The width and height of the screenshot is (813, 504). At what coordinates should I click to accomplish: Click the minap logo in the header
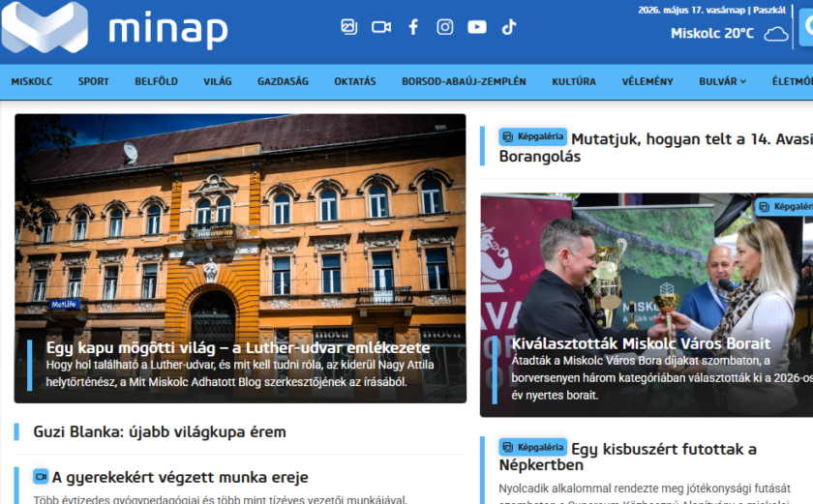114,27
